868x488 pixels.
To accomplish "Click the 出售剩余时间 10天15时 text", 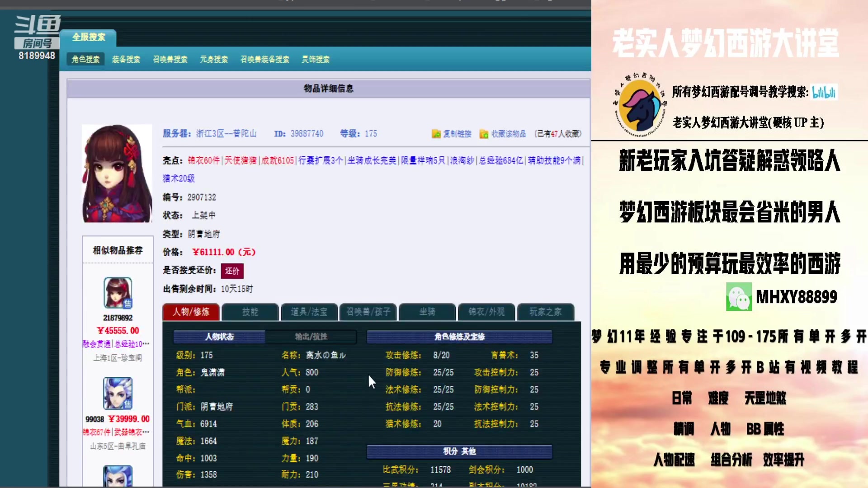I will [x=208, y=289].
